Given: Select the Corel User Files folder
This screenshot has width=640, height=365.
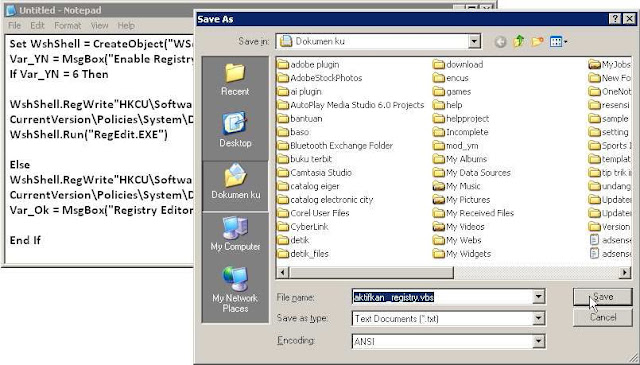Looking at the screenshot, I should 313,213.
